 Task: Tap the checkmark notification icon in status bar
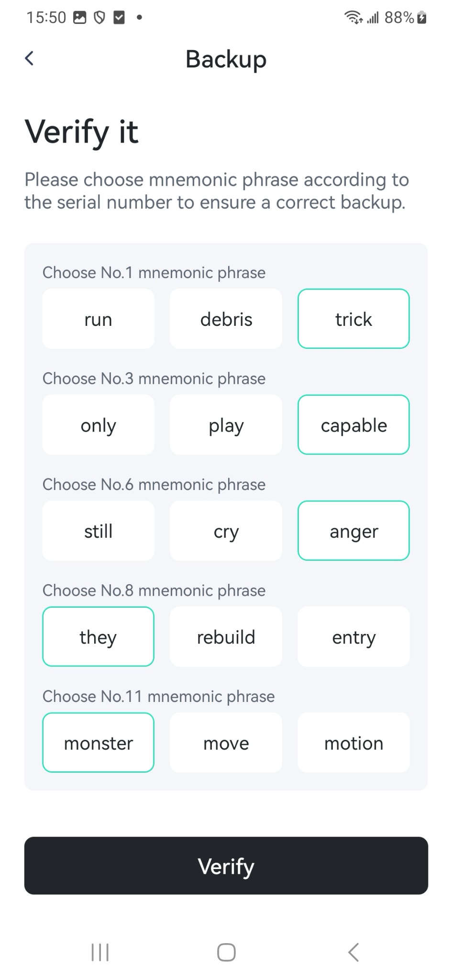pyautogui.click(x=119, y=18)
